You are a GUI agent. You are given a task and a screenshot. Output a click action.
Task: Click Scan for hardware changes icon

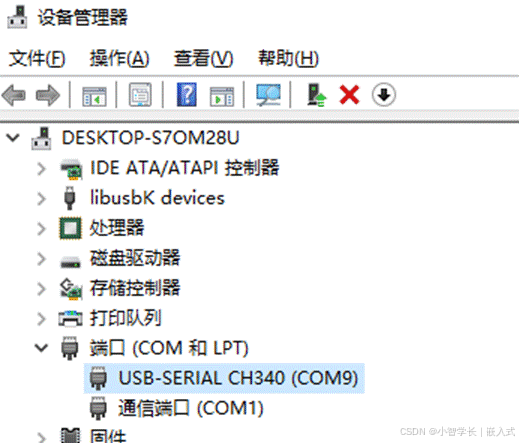coord(268,95)
